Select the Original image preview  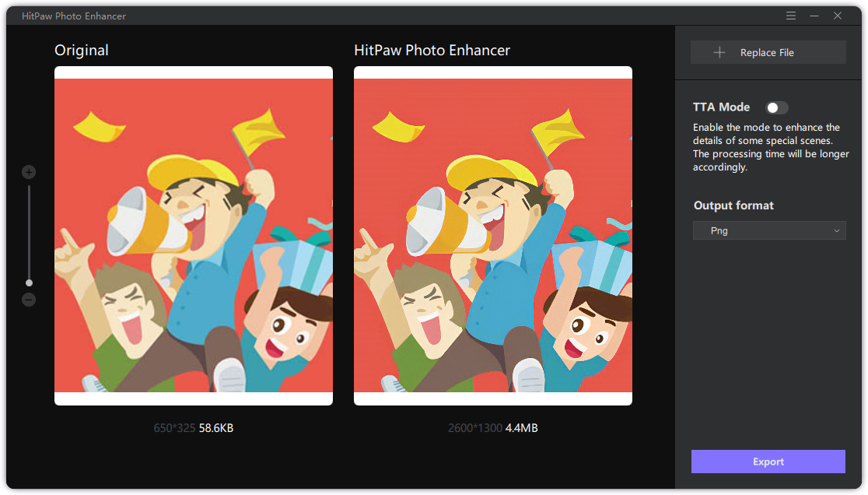[x=194, y=236]
